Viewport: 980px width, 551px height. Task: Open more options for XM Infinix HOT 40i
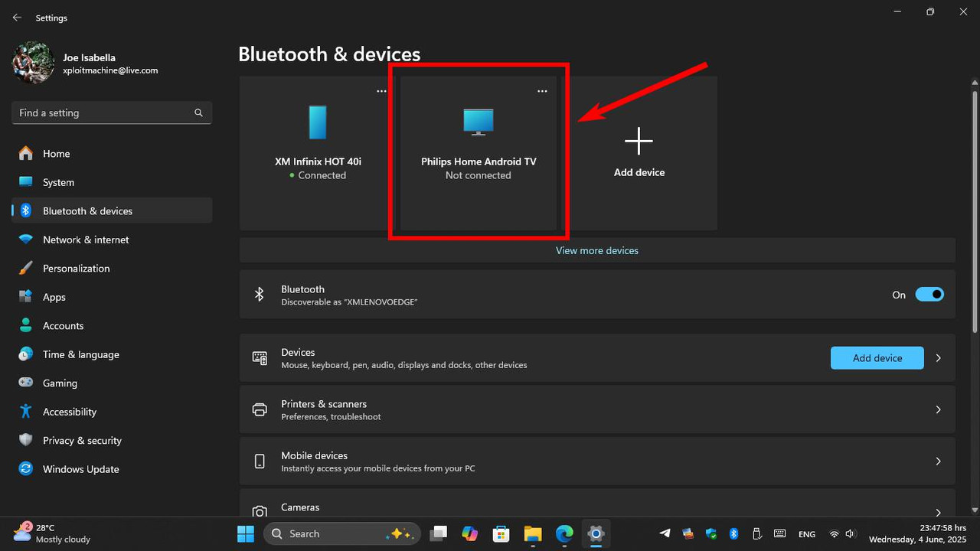(x=381, y=91)
